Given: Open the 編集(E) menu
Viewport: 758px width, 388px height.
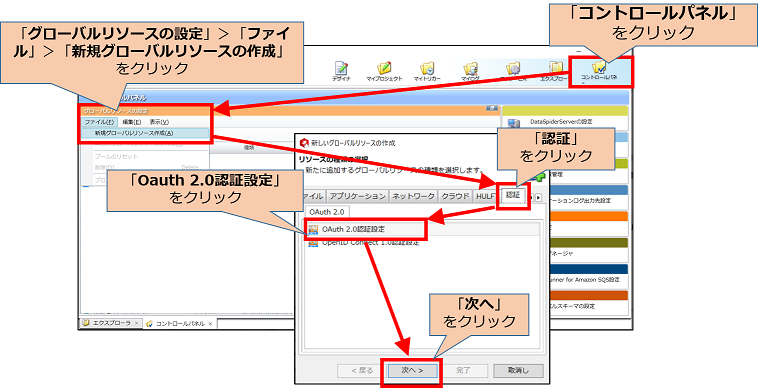Looking at the screenshot, I should 131,122.
